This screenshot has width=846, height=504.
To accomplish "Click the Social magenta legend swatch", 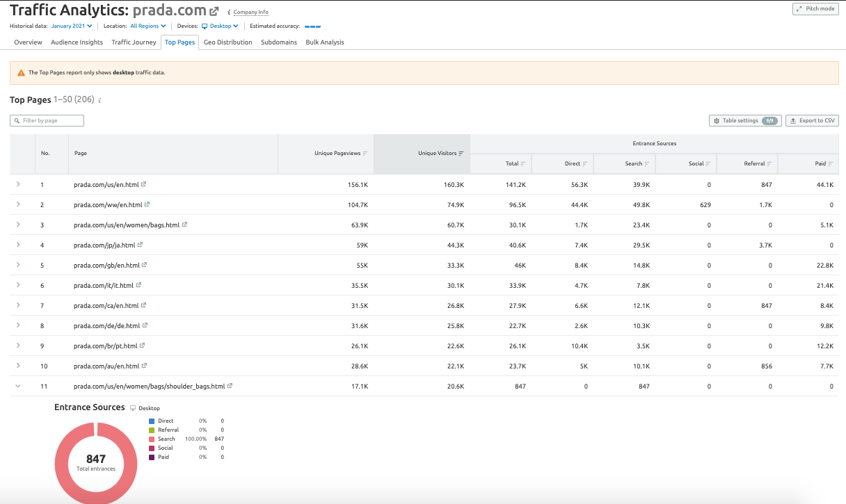I will 151,448.
